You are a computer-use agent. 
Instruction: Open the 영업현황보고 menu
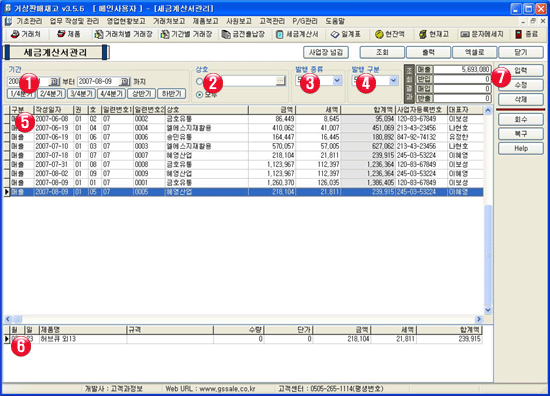pos(126,21)
